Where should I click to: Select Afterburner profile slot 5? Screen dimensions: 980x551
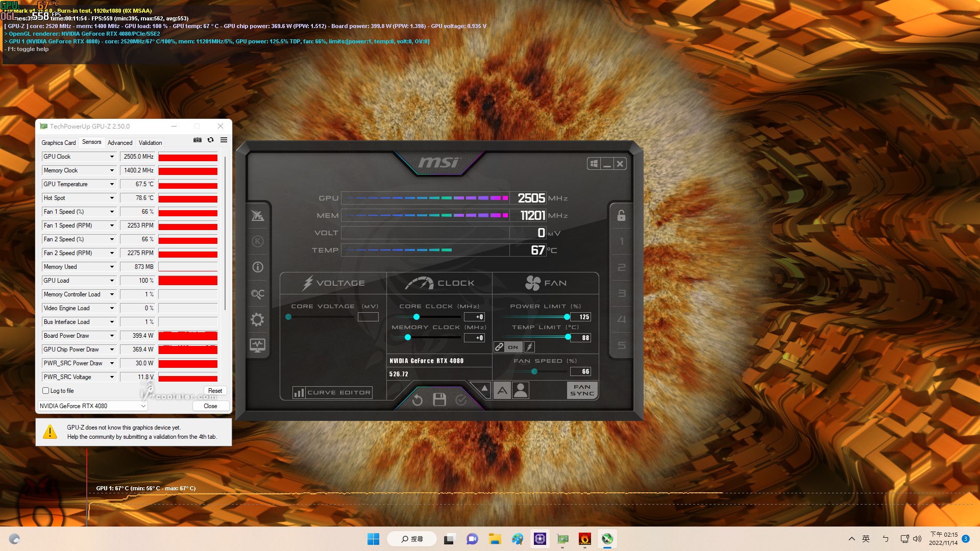(621, 346)
